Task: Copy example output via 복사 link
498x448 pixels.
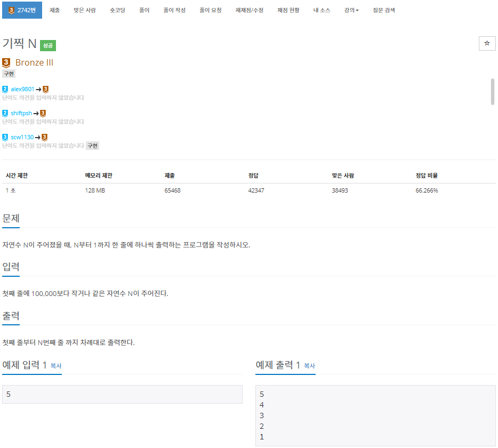Action: [309, 366]
